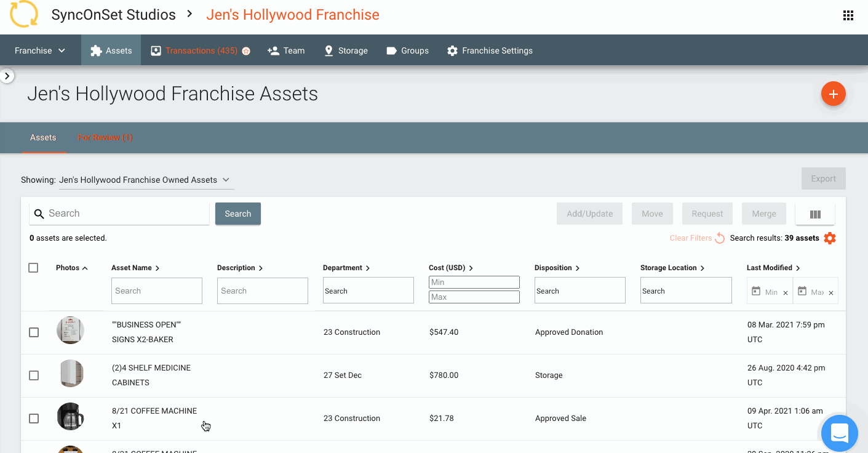The width and height of the screenshot is (868, 453).
Task: Open the Team page
Action: point(286,50)
